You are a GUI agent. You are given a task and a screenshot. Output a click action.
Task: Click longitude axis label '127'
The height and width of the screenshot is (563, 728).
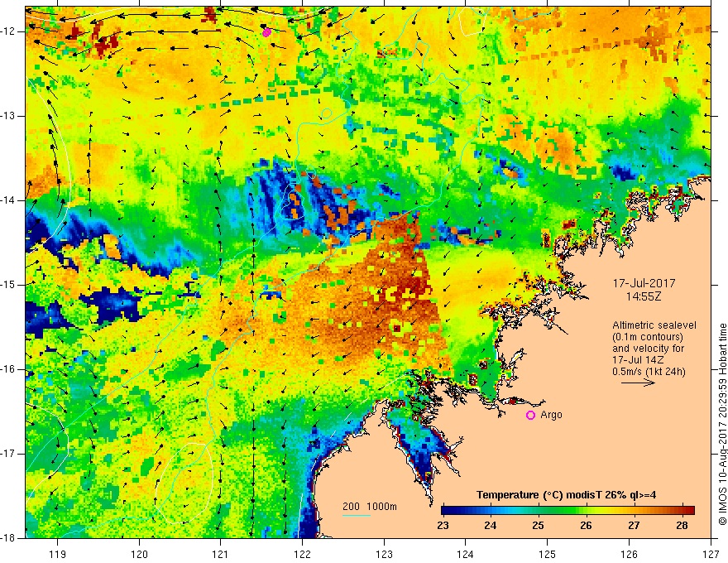point(711,554)
